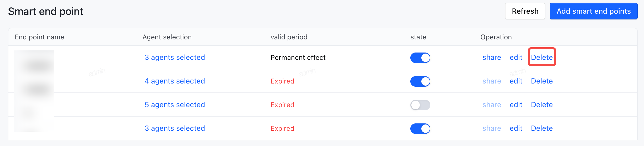Toggle the 4 agents selected row switch
The image size is (644, 146).
point(420,81)
